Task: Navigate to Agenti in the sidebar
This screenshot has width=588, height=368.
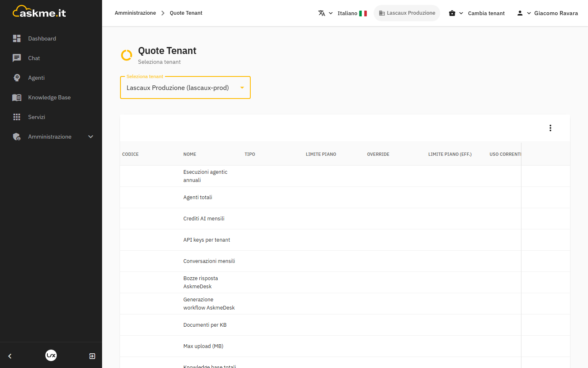Action: pyautogui.click(x=51, y=78)
